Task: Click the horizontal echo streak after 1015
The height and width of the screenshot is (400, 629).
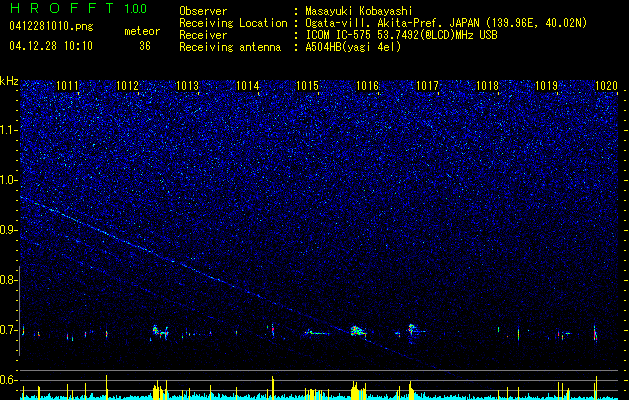Action: point(317,333)
